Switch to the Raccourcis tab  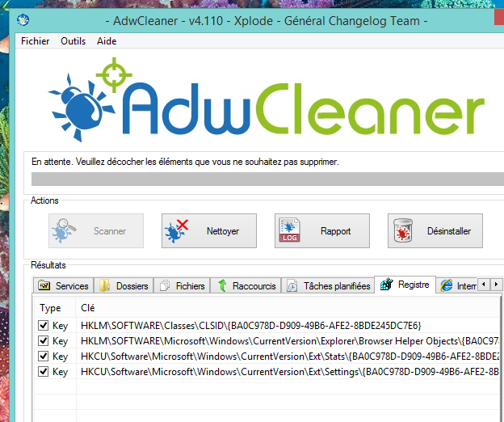[x=246, y=285]
